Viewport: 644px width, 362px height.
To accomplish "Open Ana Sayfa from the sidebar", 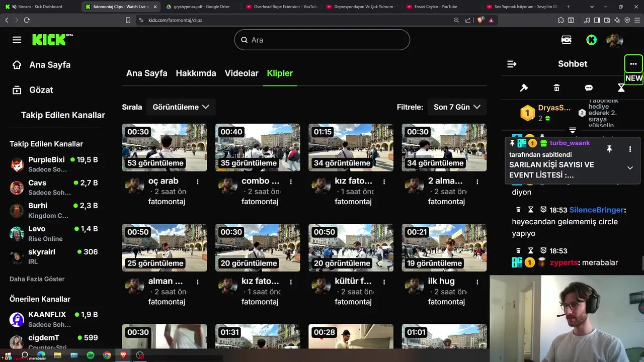I will (41, 65).
